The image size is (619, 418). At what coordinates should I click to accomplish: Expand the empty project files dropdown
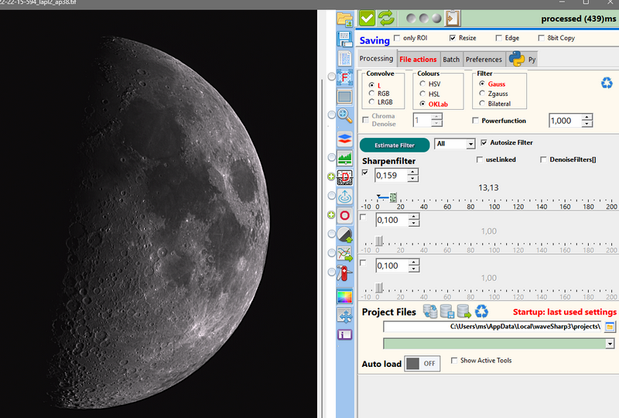tap(609, 343)
